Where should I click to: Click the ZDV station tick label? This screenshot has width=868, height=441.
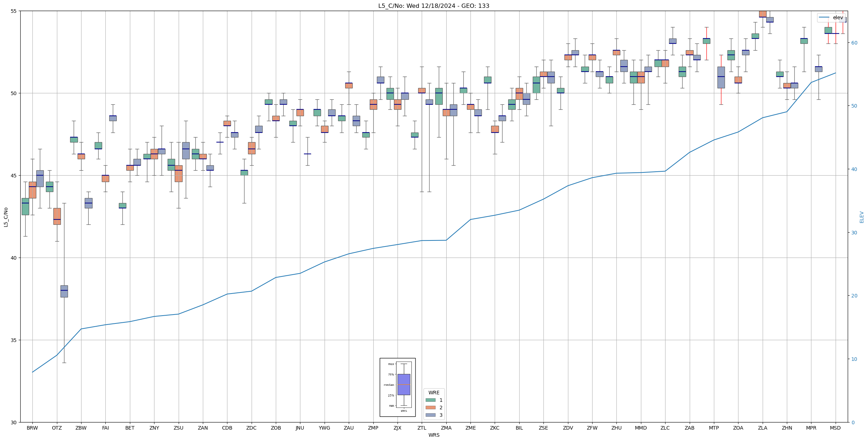coord(568,428)
